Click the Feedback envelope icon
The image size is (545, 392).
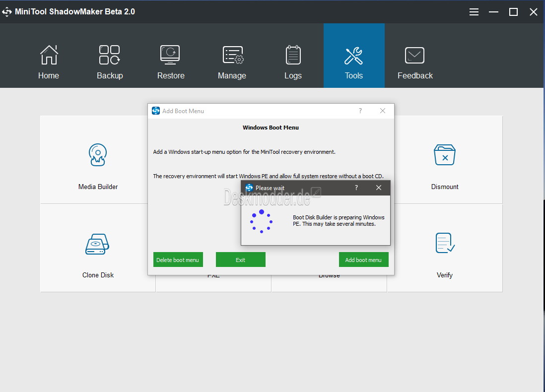tap(414, 55)
